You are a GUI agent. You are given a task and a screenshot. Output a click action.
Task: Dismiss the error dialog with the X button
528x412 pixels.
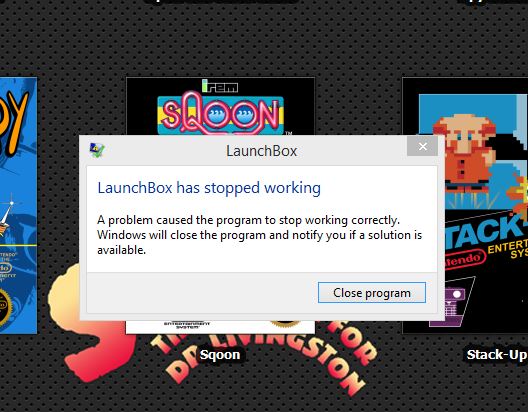click(422, 146)
